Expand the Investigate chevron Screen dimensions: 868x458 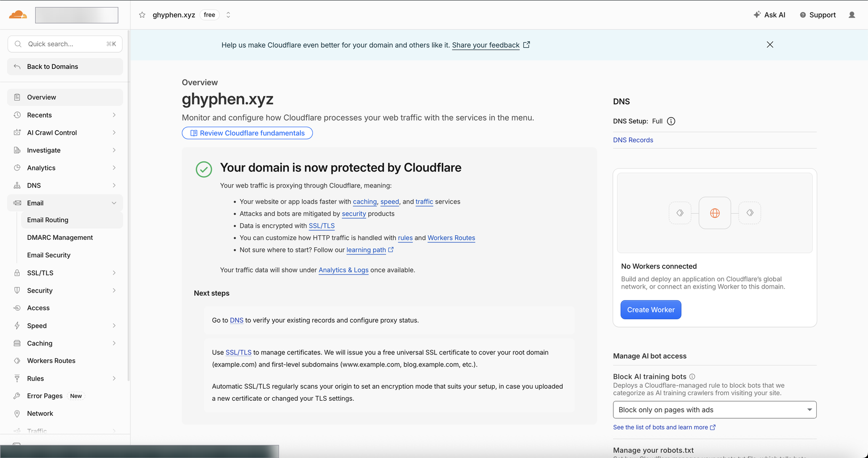114,150
